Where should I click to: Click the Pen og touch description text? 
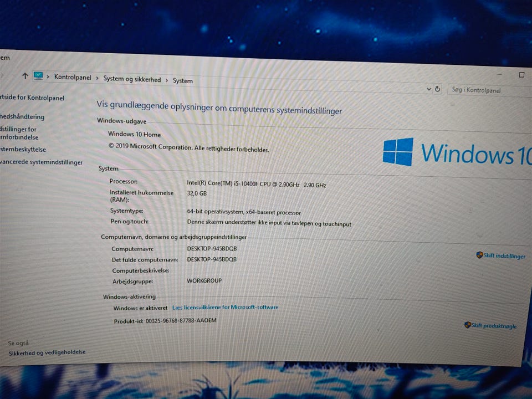pos(269,223)
